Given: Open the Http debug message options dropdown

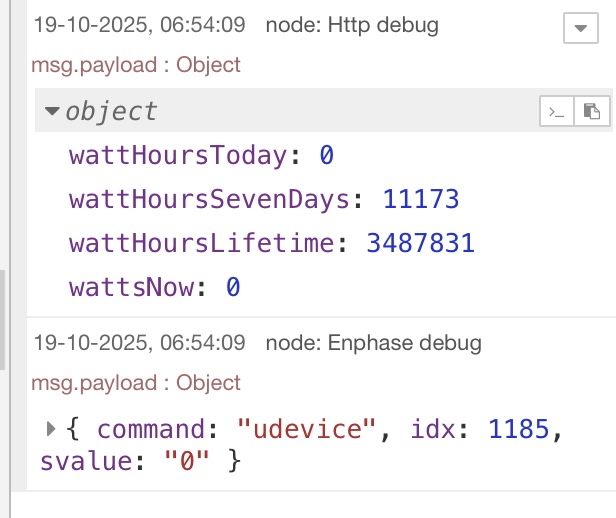Looking at the screenshot, I should 580,28.
